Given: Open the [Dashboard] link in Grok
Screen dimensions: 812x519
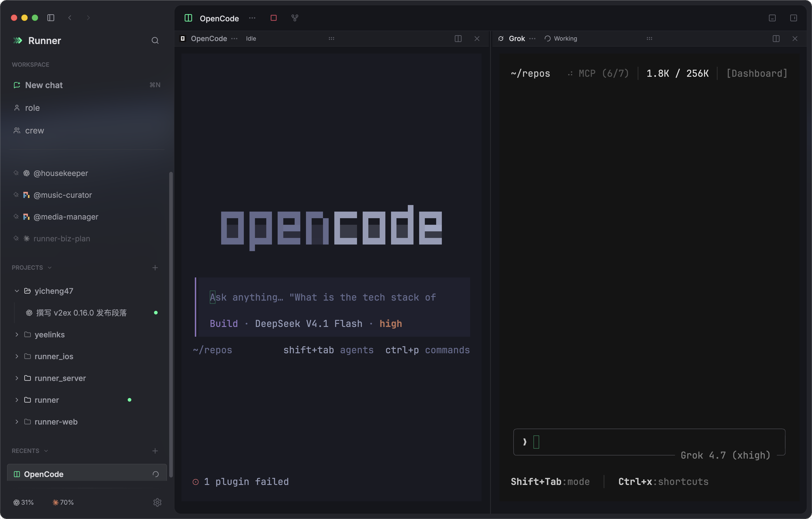Looking at the screenshot, I should pyautogui.click(x=757, y=74).
